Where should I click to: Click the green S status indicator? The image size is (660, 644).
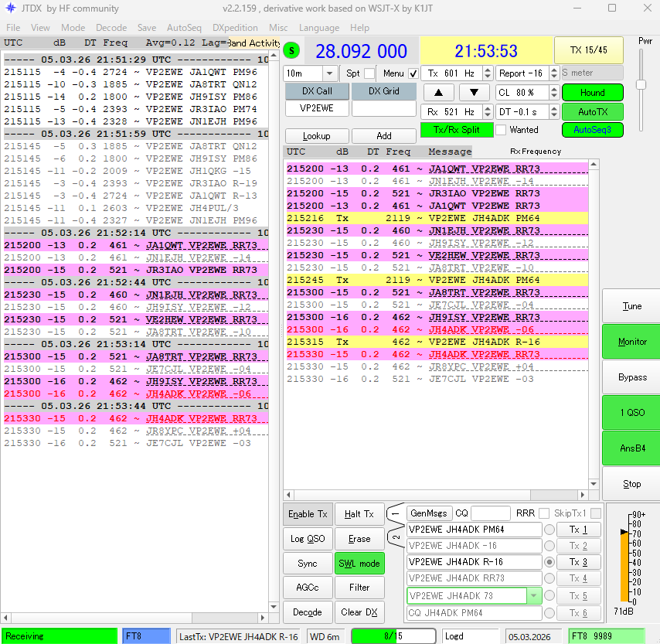[291, 51]
